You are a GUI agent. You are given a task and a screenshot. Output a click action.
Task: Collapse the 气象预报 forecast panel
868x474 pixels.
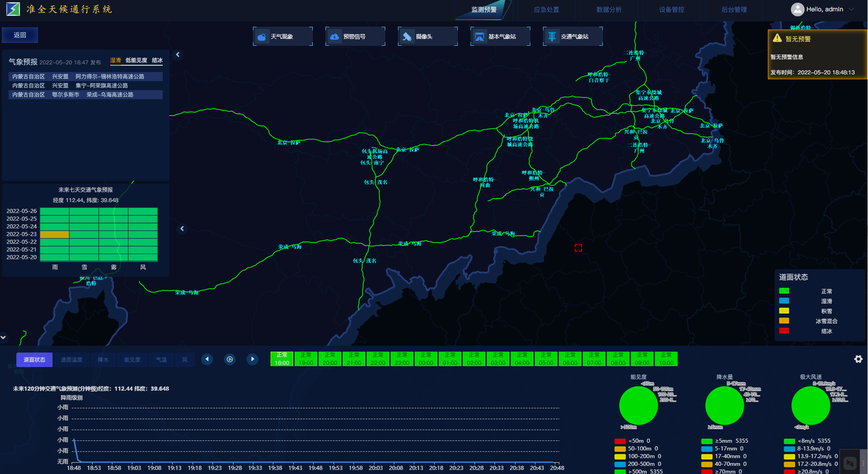coord(178,55)
